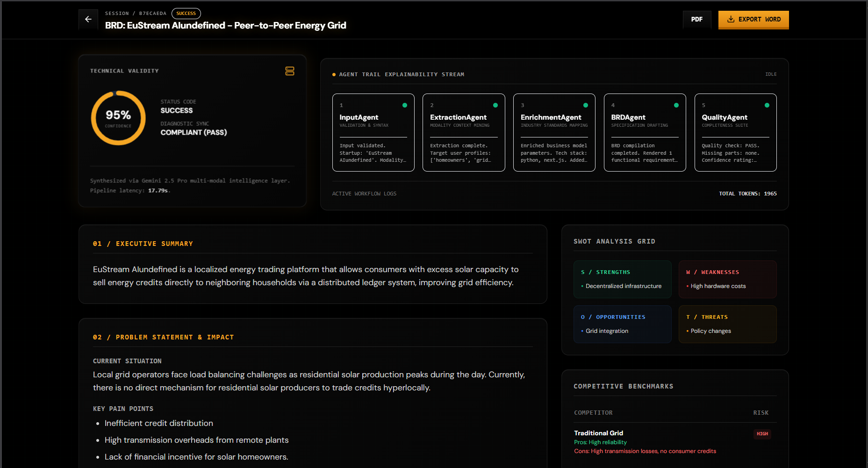The image size is (868, 468).
Task: Open the ExtractionAgent card
Action: coord(464,132)
